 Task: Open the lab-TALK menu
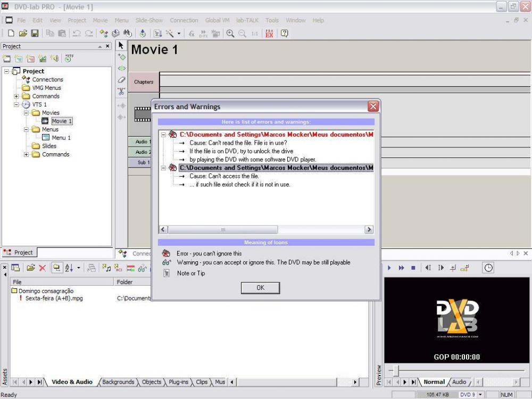(x=247, y=20)
